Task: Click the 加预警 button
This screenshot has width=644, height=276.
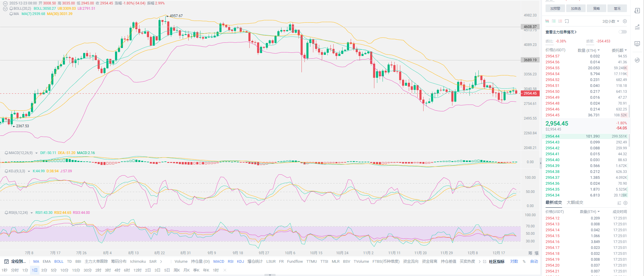Action: 555,9
